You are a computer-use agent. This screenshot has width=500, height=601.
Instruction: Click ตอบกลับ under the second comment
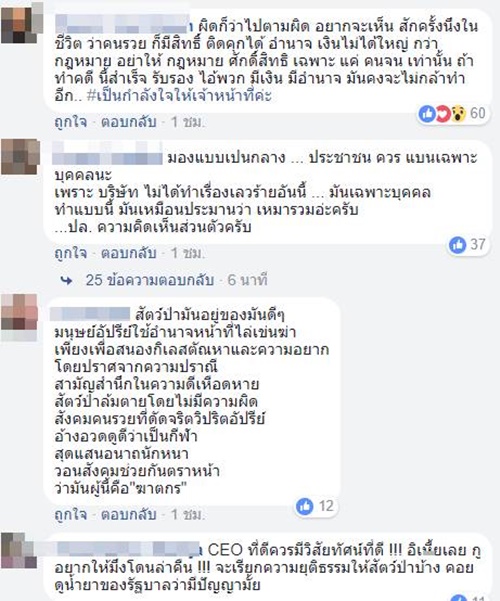(x=128, y=253)
